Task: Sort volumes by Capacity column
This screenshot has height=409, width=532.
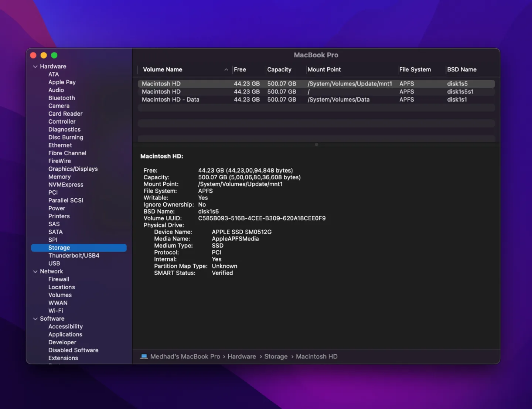Action: point(279,69)
